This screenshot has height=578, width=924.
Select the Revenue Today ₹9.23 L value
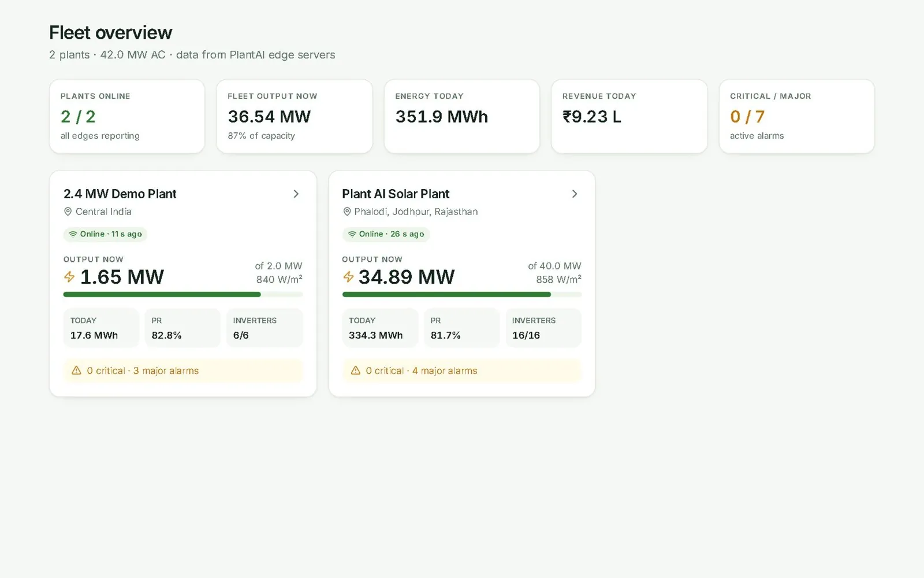click(592, 117)
